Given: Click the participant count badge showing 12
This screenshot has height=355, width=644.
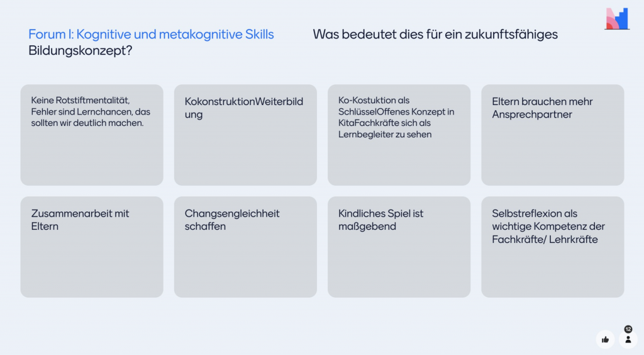Looking at the screenshot, I should click(628, 329).
